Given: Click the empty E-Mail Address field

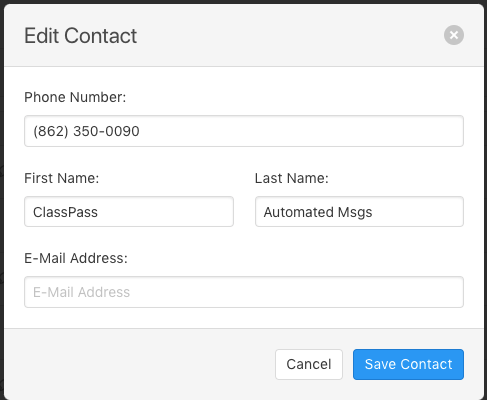Looking at the screenshot, I should tap(244, 292).
